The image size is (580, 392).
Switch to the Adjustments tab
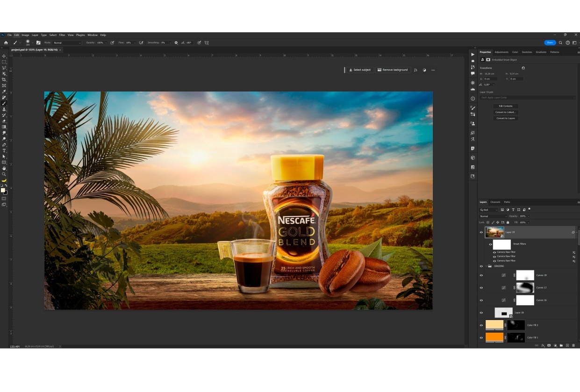point(501,52)
